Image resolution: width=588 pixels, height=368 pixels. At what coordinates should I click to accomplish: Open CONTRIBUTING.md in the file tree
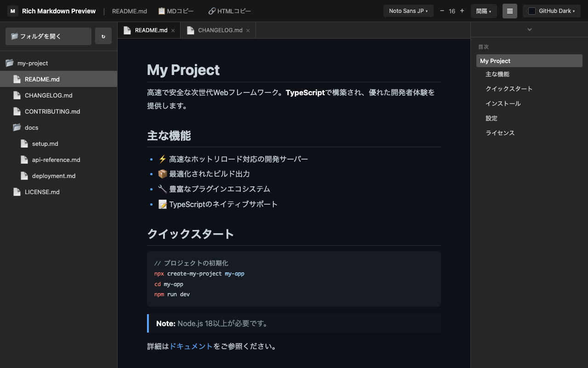click(58, 111)
